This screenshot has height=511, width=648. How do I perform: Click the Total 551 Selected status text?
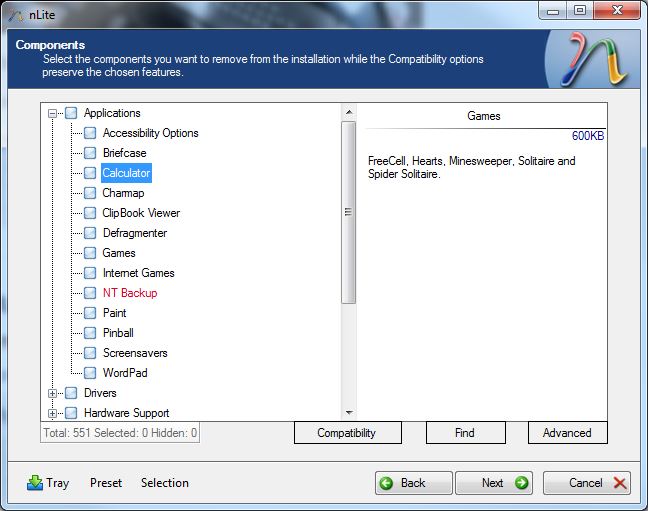[x=120, y=433]
